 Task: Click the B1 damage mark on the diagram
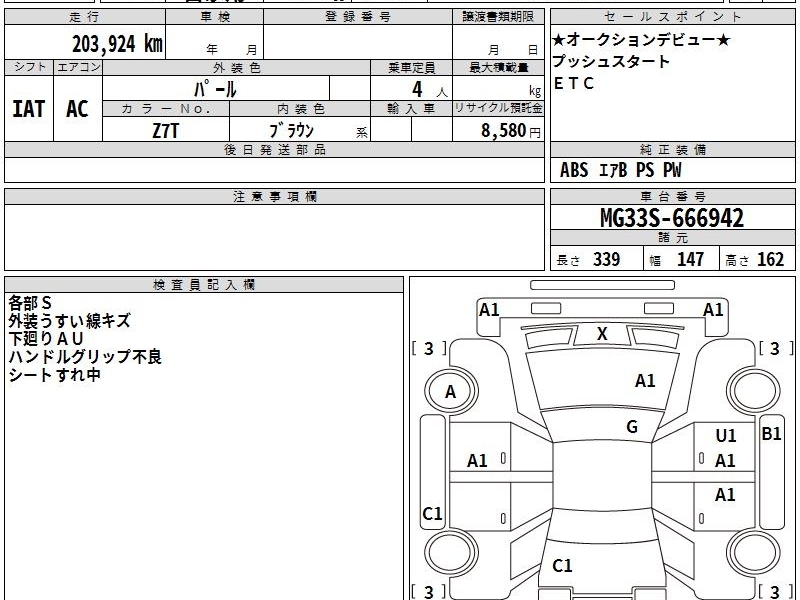click(771, 434)
